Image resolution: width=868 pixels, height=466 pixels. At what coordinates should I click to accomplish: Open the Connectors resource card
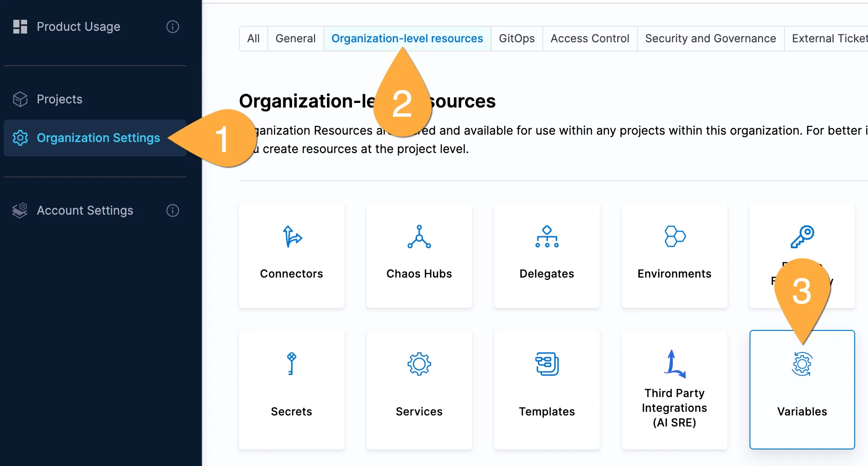[291, 256]
